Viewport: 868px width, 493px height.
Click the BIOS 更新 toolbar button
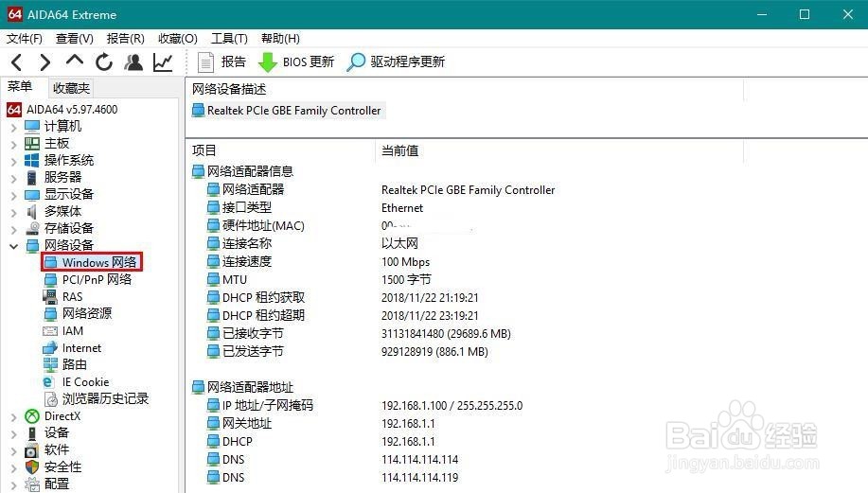[x=296, y=62]
